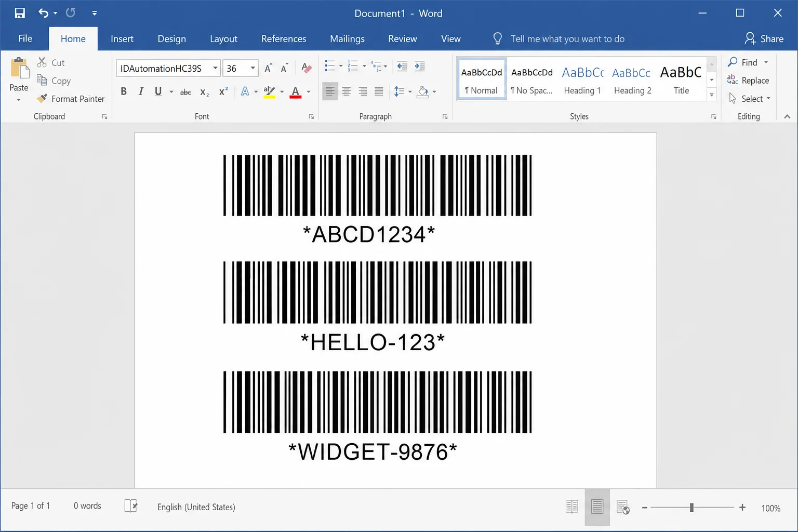Toggle superscript formatting
798x532 pixels.
[x=223, y=92]
